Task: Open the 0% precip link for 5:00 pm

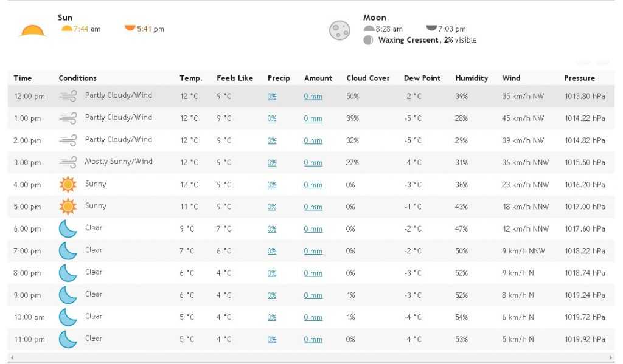Action: coord(272,207)
